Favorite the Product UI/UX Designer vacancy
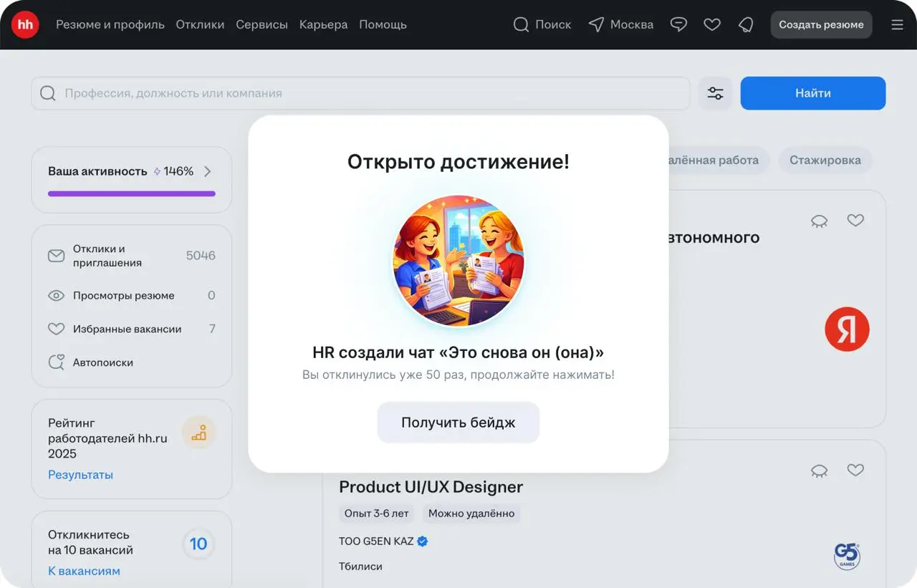917x588 pixels. tap(855, 470)
